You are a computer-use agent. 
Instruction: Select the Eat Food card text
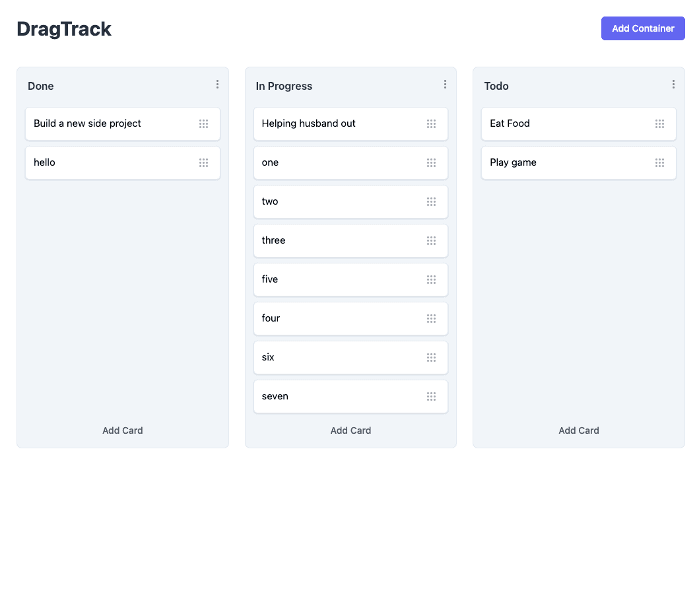point(510,123)
